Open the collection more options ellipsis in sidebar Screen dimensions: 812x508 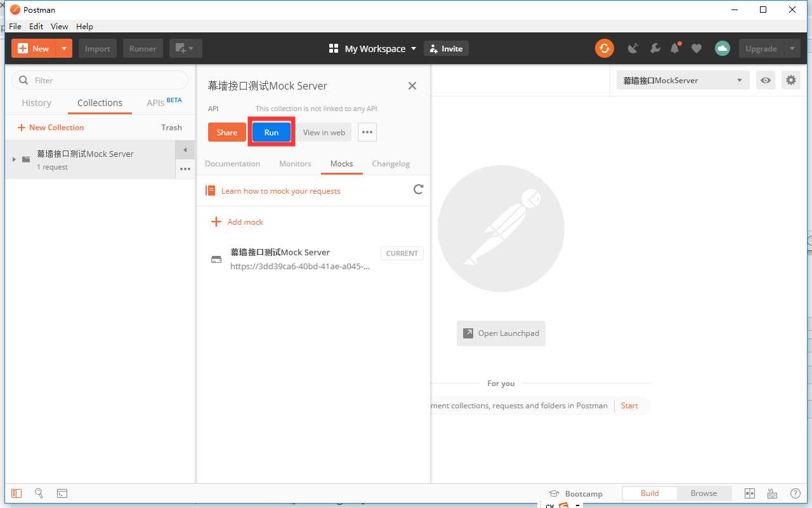pos(185,169)
